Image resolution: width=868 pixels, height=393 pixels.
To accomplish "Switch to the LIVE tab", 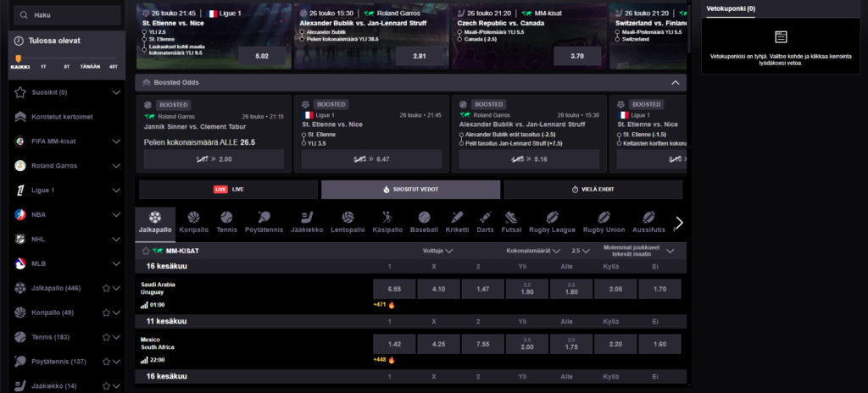I will (x=229, y=190).
